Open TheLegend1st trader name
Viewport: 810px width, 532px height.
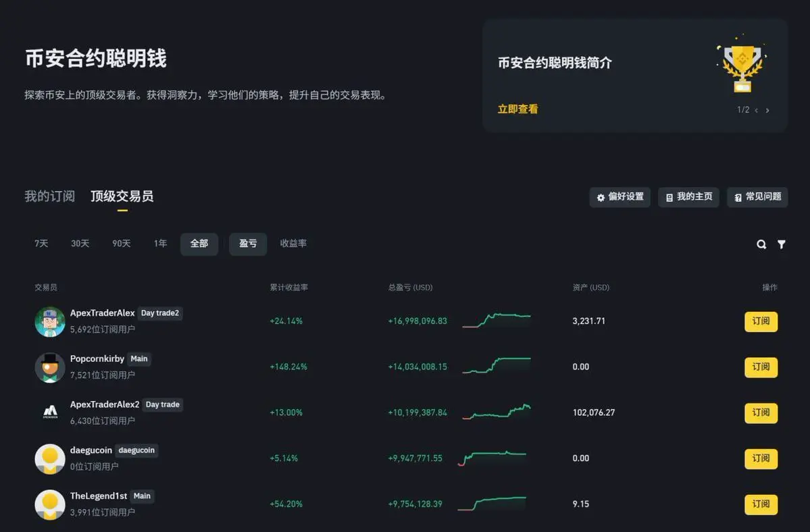[99, 496]
